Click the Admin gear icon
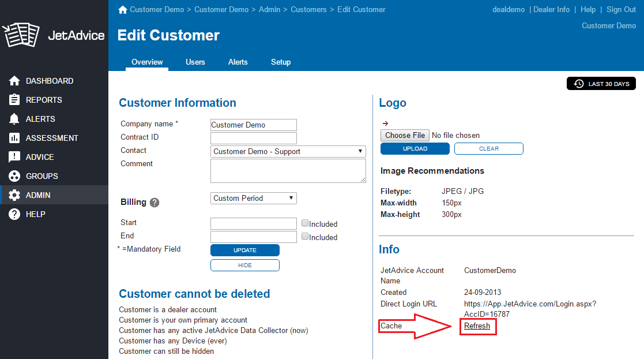 pyautogui.click(x=14, y=195)
